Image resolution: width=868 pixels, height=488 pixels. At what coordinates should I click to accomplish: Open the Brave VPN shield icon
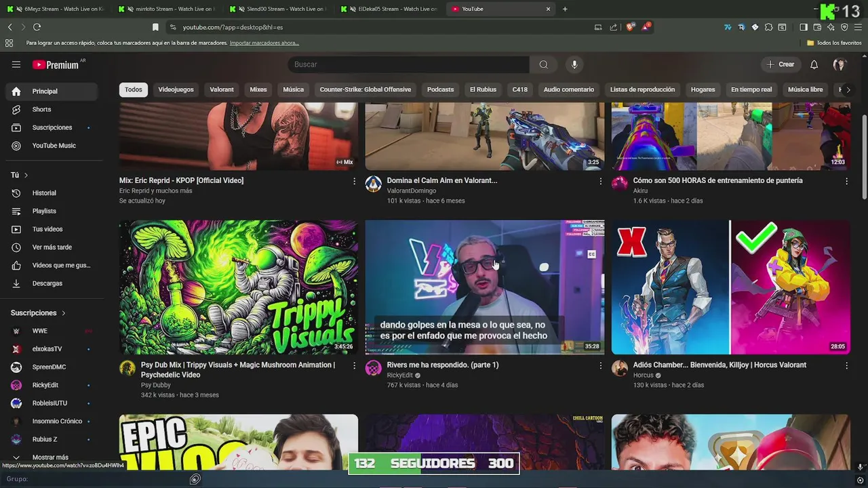tap(844, 27)
